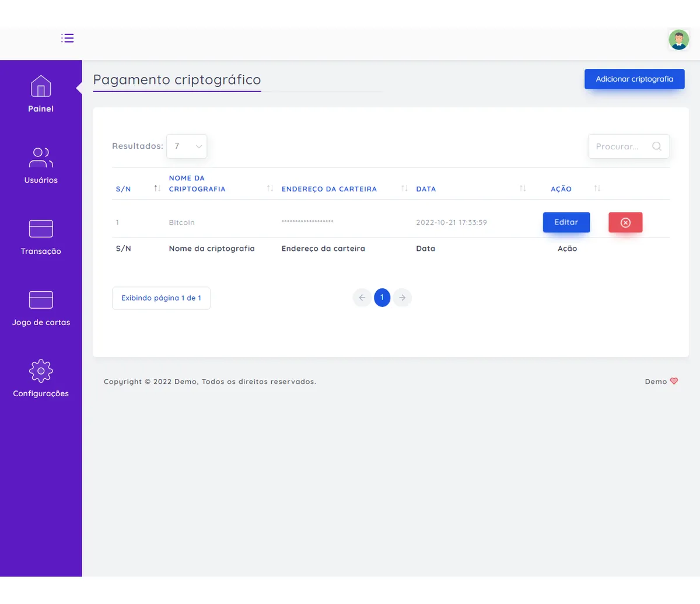Open the Painel home icon
Image resolution: width=700 pixels, height=604 pixels.
(x=41, y=86)
